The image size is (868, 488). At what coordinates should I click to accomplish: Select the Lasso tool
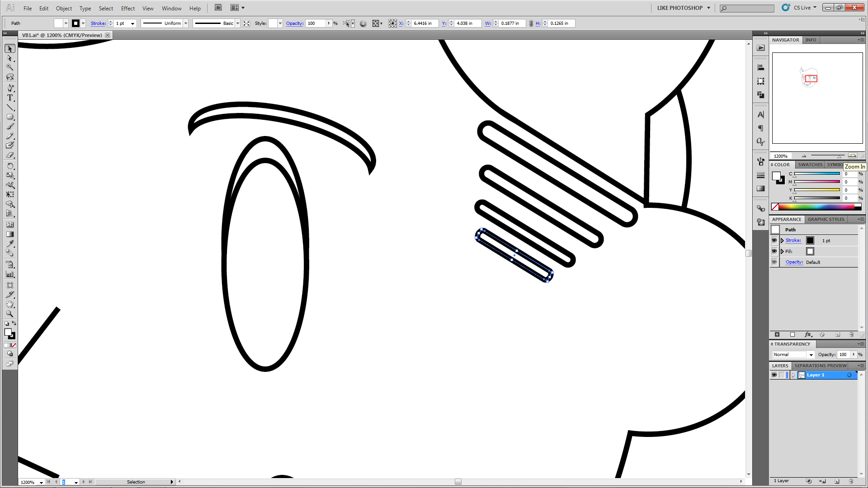tap(10, 77)
